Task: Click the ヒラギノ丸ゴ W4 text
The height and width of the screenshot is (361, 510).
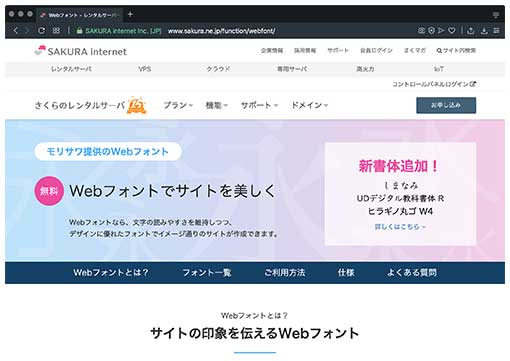Action: click(400, 211)
